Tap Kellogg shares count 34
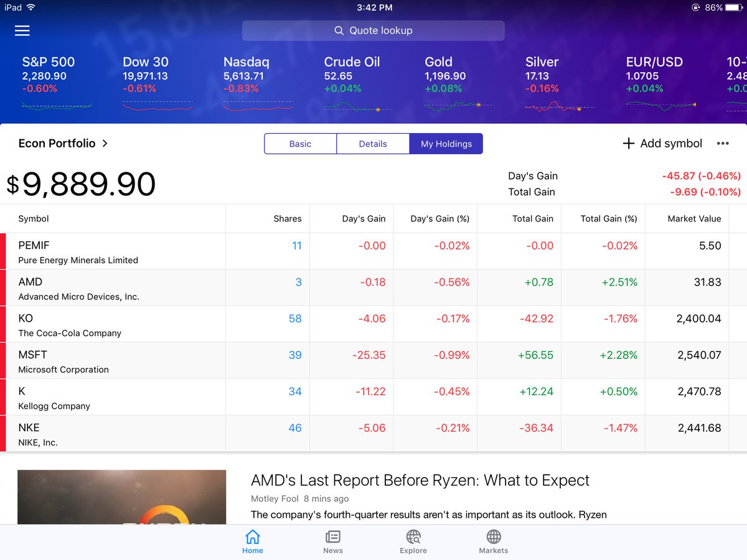The width and height of the screenshot is (747, 560). pyautogui.click(x=295, y=391)
